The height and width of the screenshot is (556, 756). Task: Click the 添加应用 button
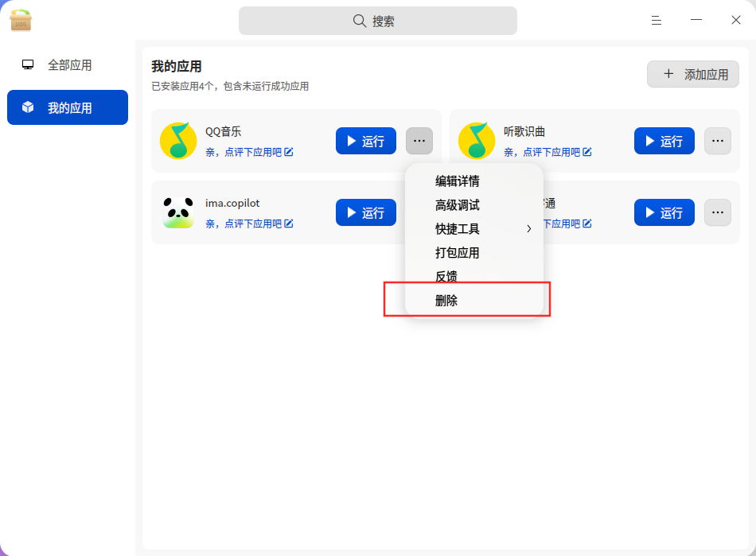693,74
